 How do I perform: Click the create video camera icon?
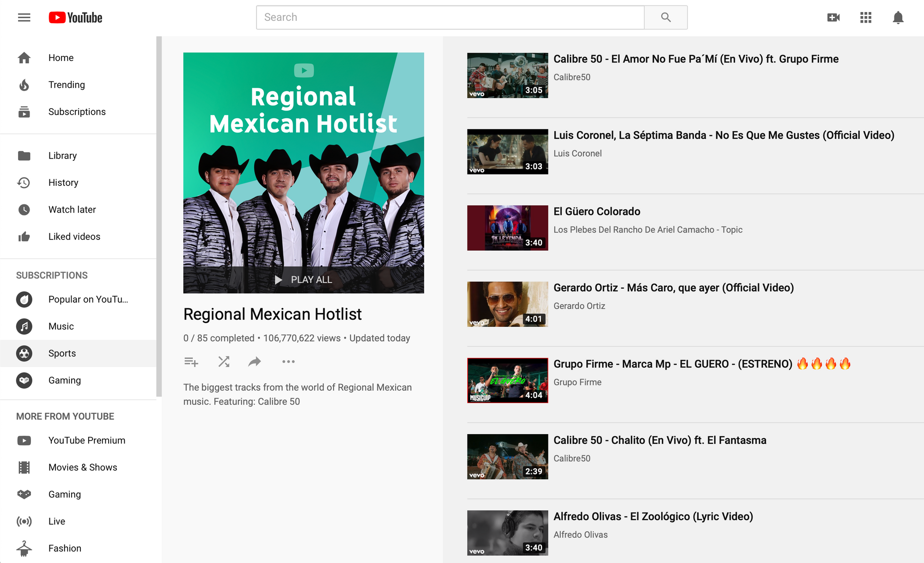(x=833, y=18)
